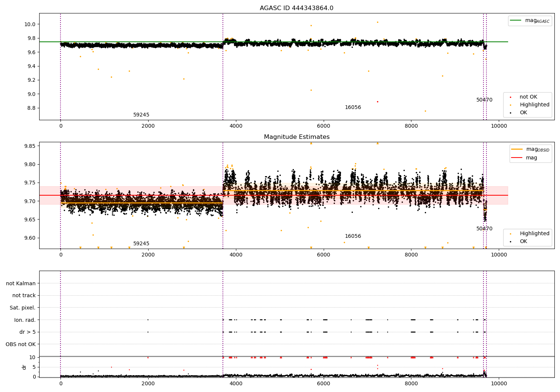Click the "not track" row label
560x392 pixels.
[x=24, y=296]
